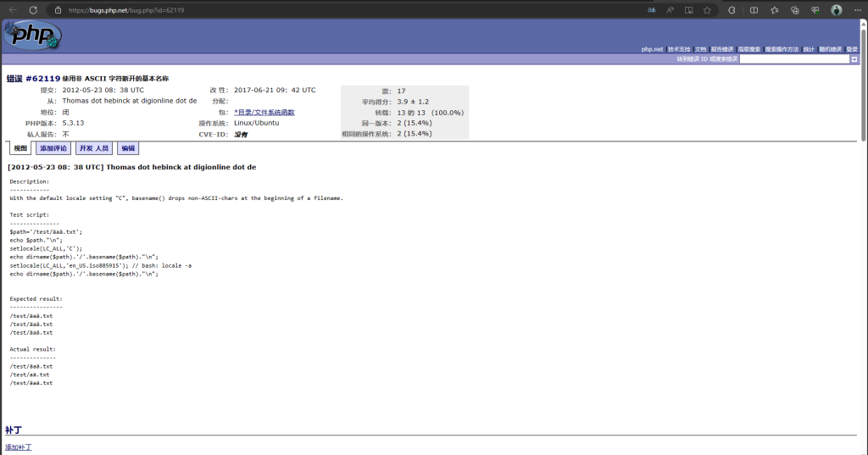The width and height of the screenshot is (868, 455).
Task: Click the translate page icon in address bar
Action: click(x=652, y=10)
